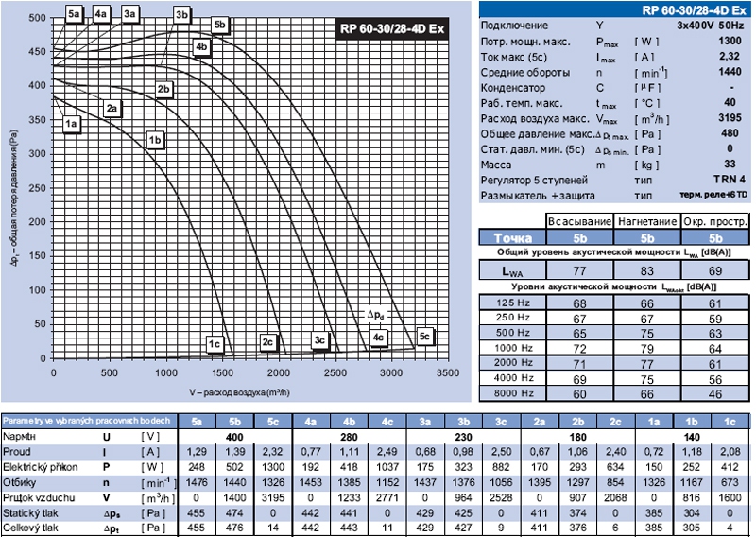756x537 pixels.
Task: Click the 3c endpoint label on the chart
Action: [319, 339]
